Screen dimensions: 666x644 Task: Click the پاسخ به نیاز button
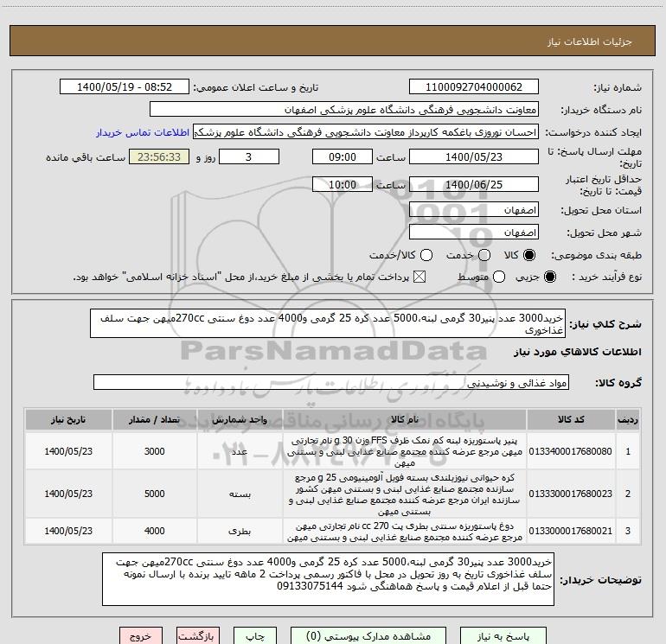pyautogui.click(x=503, y=636)
